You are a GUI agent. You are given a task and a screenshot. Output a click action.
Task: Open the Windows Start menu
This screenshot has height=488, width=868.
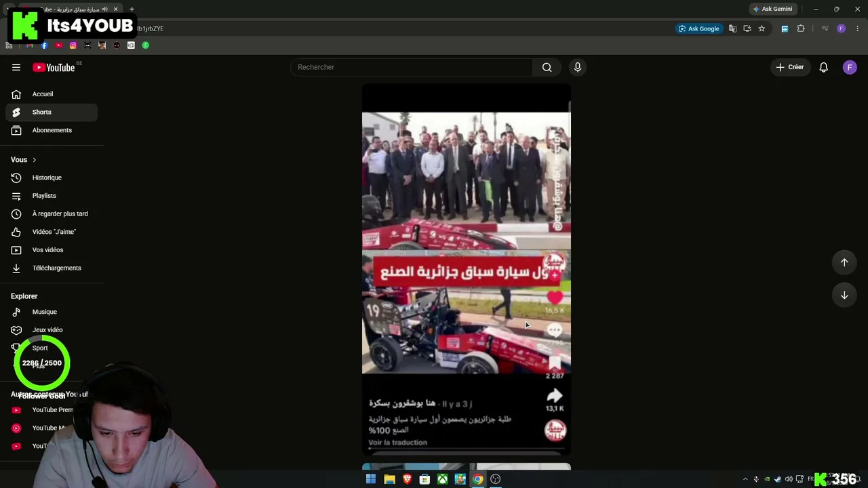pos(371,479)
